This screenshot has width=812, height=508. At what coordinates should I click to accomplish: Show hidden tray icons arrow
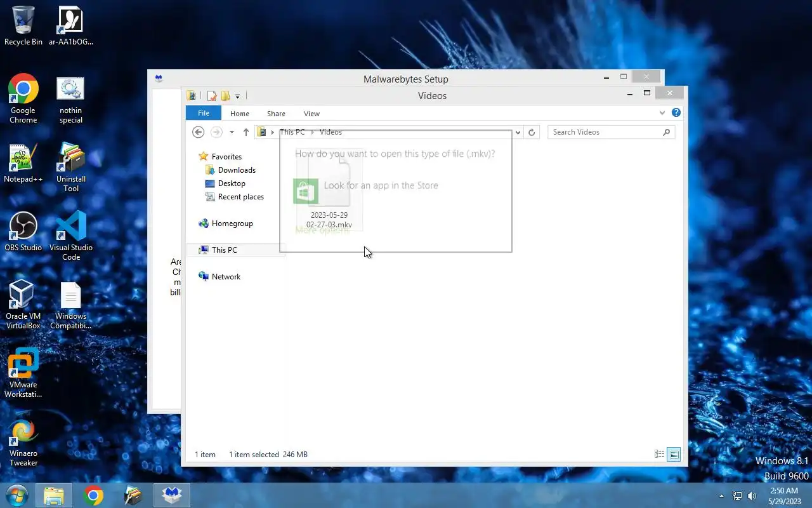(x=721, y=496)
